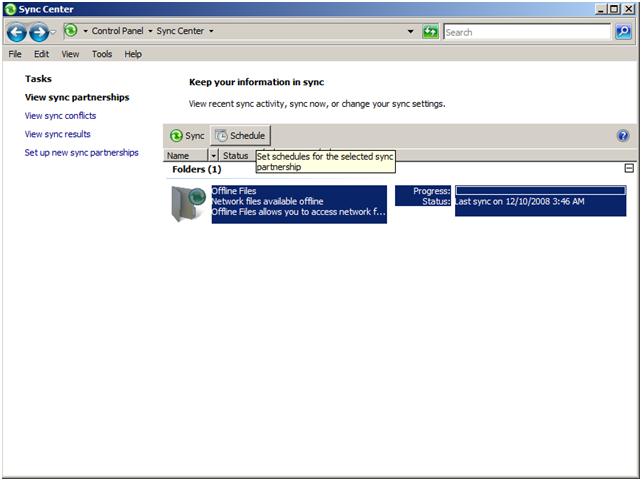Focus the Search input field
Image resolution: width=642 pixels, height=481 pixels.
pos(527,32)
